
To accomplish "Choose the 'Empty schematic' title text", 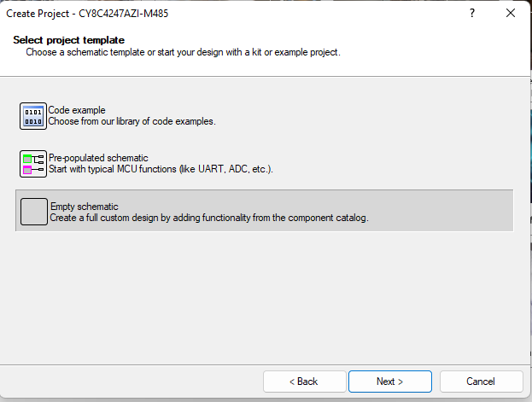I will tap(85, 207).
